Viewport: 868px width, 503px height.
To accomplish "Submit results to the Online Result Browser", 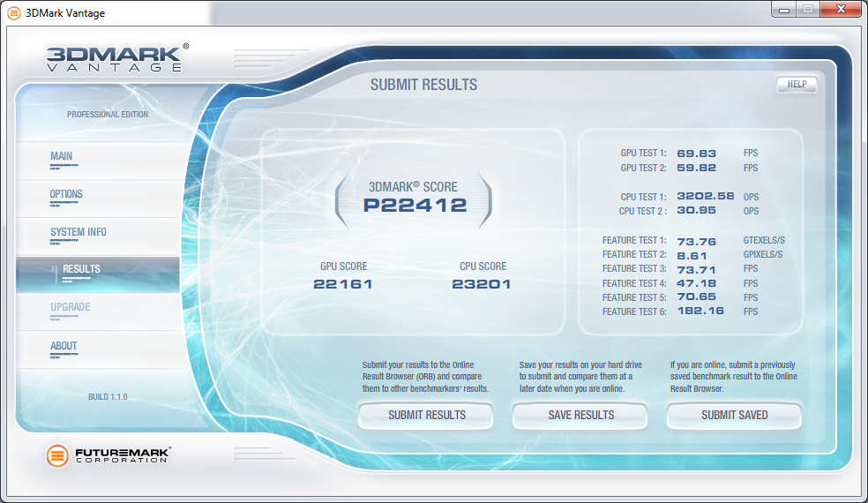I will 426,415.
